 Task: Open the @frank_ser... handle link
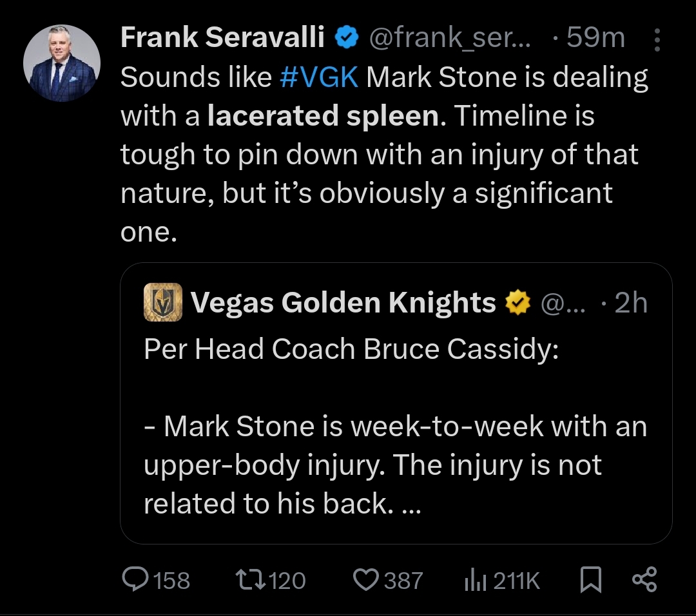click(450, 37)
